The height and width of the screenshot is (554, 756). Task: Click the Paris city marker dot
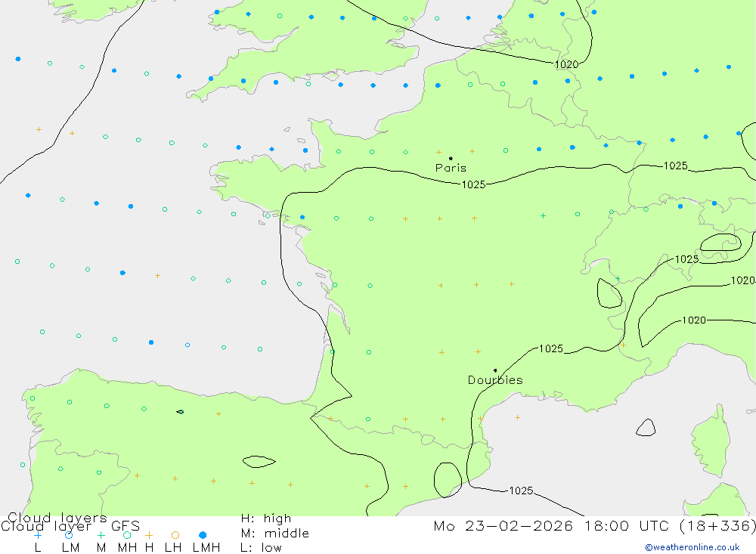[x=451, y=158]
